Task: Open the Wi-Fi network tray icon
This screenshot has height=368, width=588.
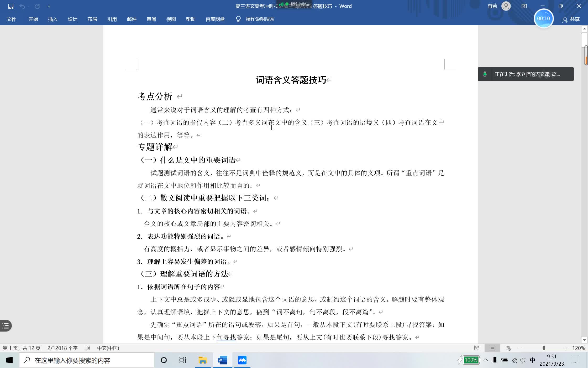Action: 514,360
